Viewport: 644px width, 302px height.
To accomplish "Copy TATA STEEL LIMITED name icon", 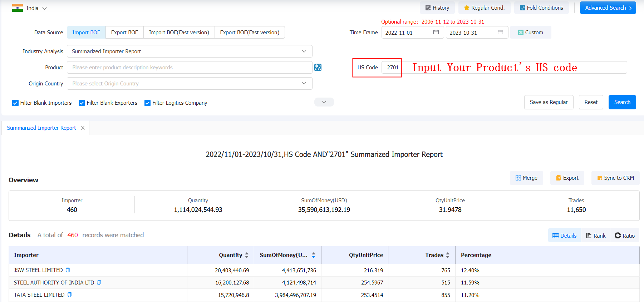I will [x=70, y=295].
